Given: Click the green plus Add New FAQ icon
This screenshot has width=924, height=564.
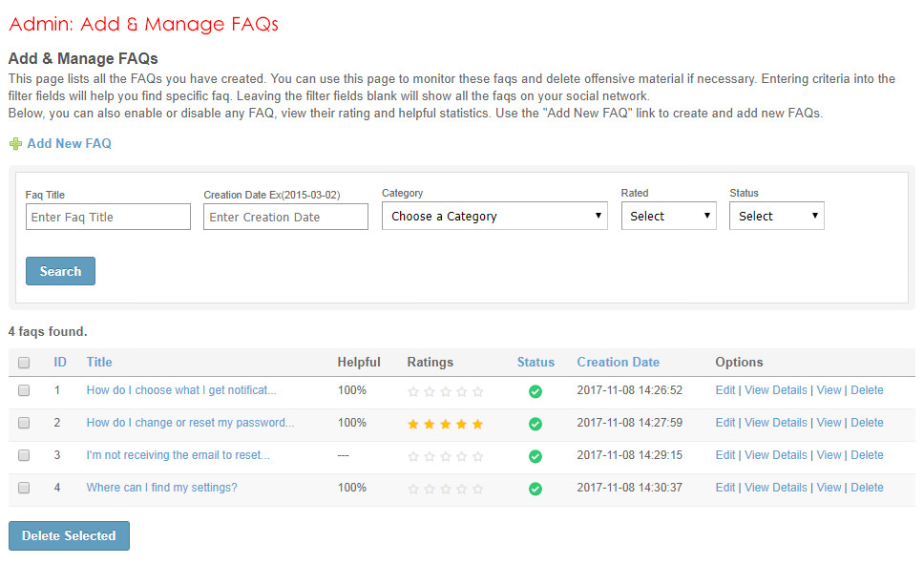Looking at the screenshot, I should point(15,144).
